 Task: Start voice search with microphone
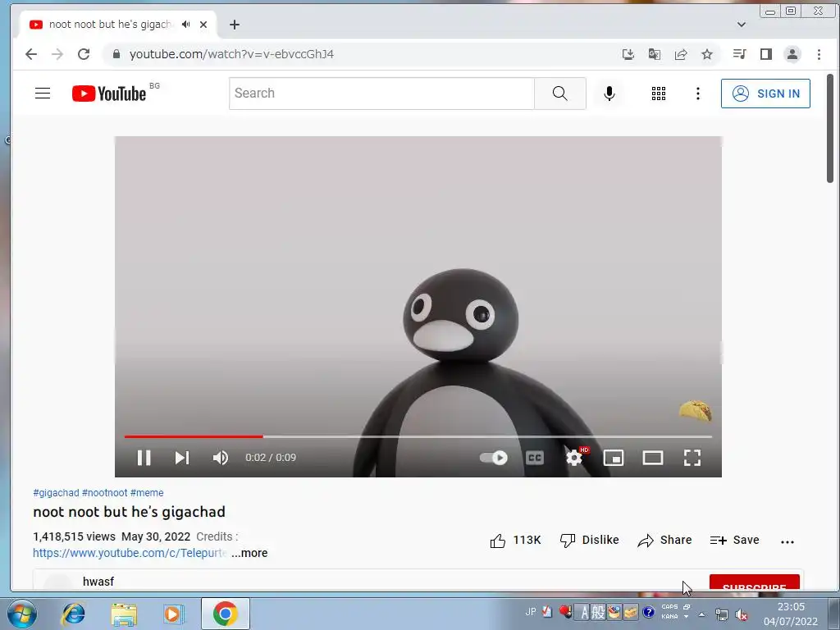click(609, 94)
